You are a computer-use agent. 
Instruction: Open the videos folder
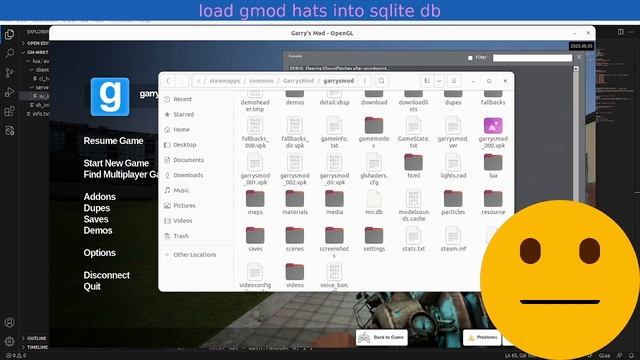[295, 276]
